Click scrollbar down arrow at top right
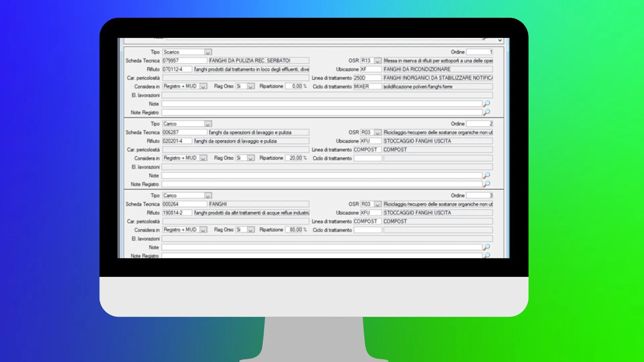Screen dimensions: 644x362 (x=500, y=40)
